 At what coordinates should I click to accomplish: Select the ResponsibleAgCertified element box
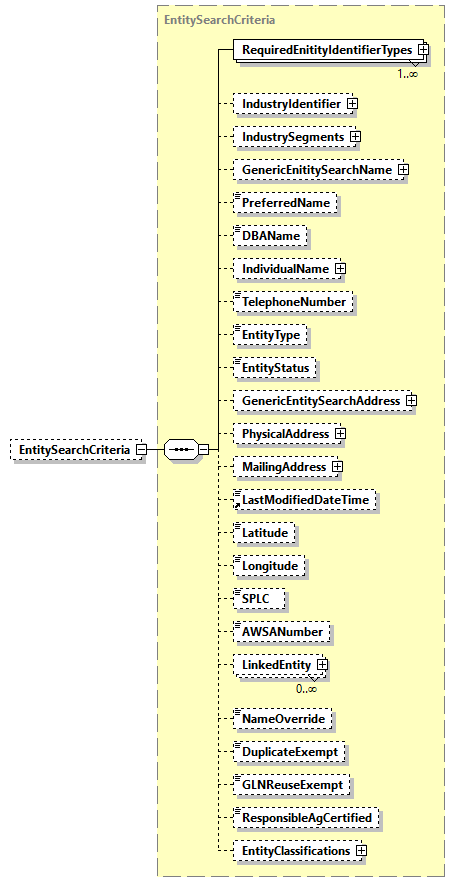(x=306, y=817)
